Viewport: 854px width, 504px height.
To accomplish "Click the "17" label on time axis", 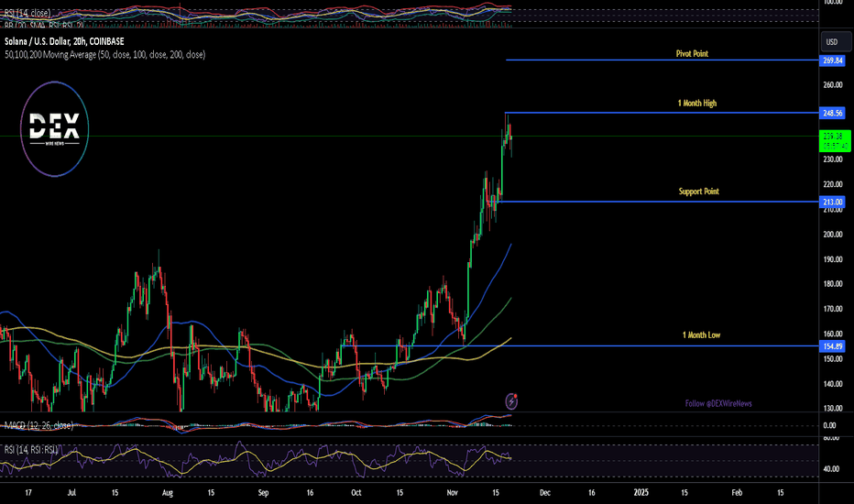I will [28, 493].
